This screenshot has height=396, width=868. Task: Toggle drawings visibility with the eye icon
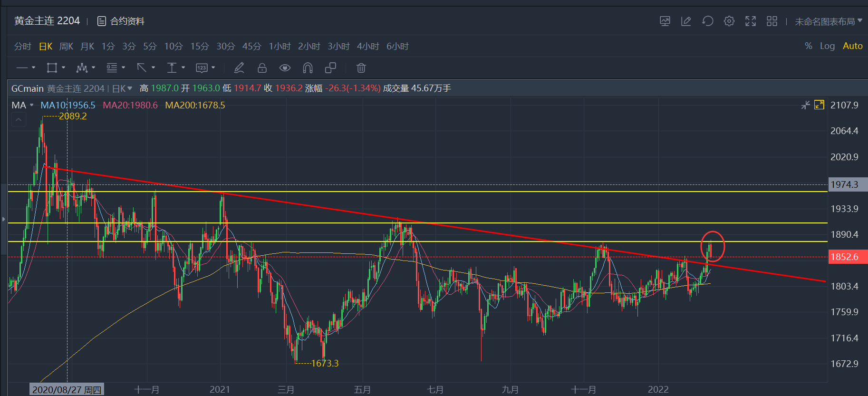(x=285, y=68)
